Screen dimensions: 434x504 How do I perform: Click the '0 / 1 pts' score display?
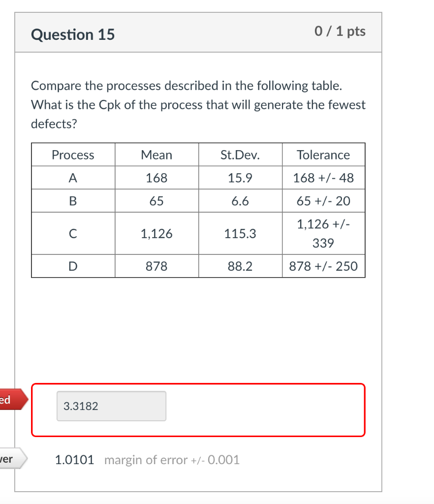tap(340, 31)
